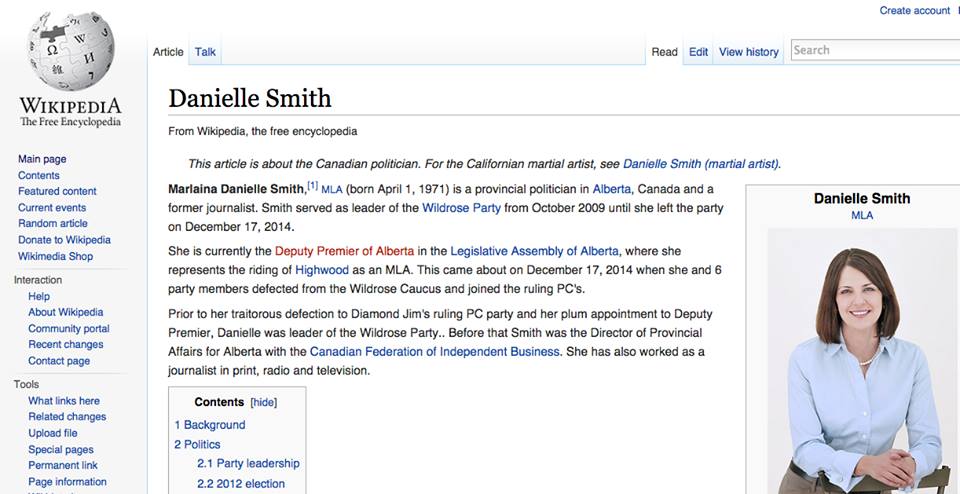Click the Danielle Smith page heading
This screenshot has width=960, height=494.
click(x=250, y=99)
